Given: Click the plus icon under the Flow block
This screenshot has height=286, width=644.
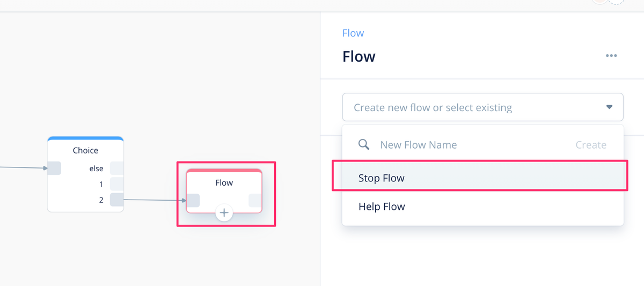Looking at the screenshot, I should tap(224, 213).
